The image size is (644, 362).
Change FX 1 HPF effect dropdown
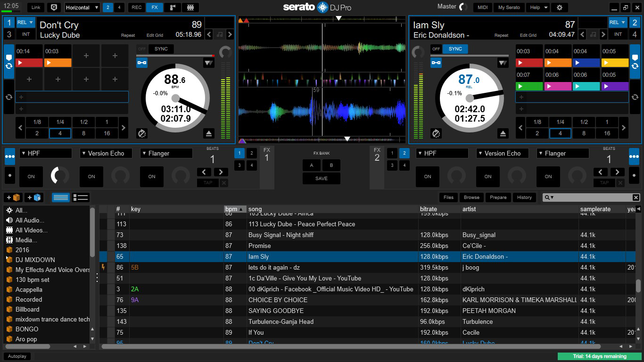click(46, 153)
